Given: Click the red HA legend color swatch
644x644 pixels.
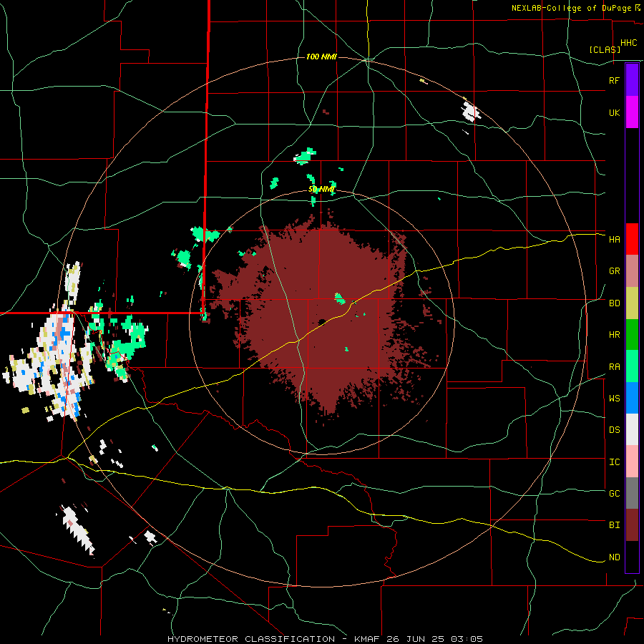Looking at the screenshot, I should 632,239.
